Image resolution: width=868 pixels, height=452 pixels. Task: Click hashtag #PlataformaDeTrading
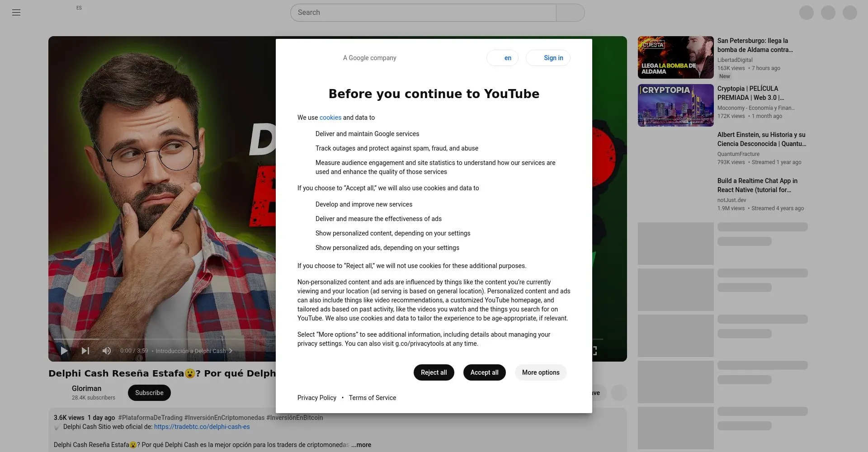coord(150,418)
